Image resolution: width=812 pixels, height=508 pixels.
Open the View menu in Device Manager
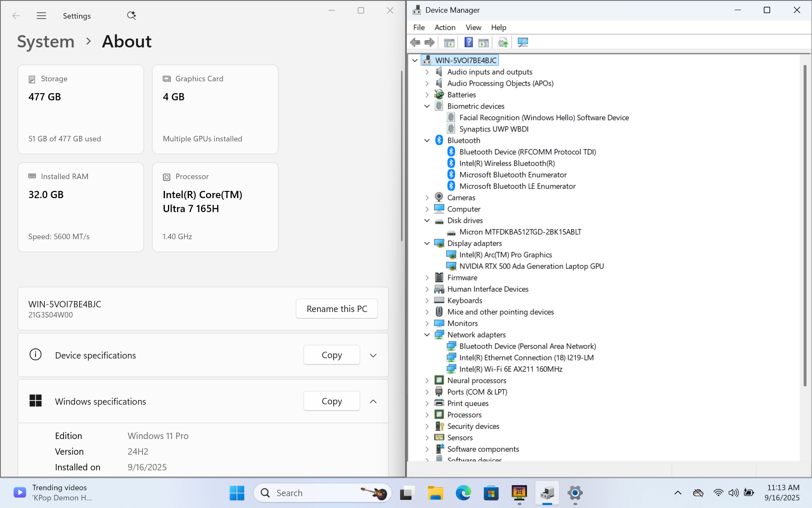[473, 28]
